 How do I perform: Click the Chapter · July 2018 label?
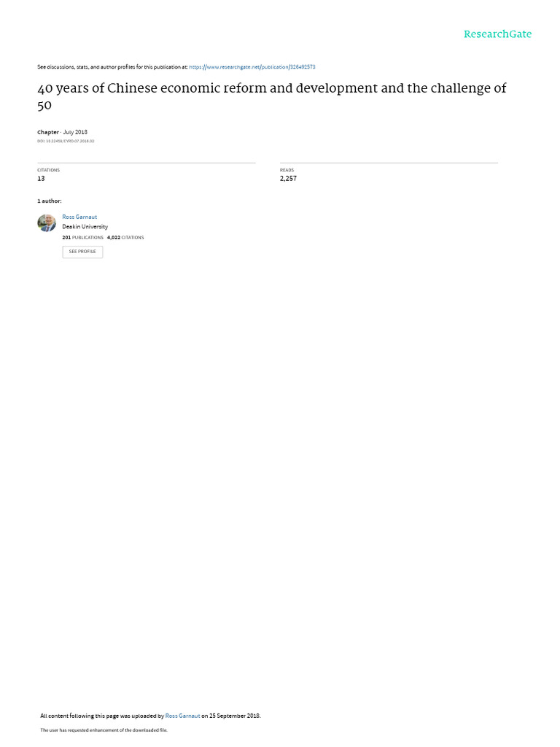click(63, 132)
